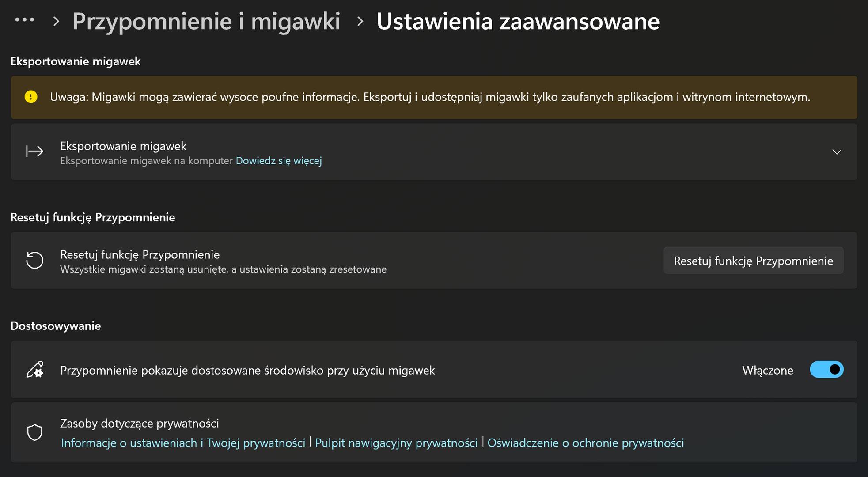Viewport: 868px width, 477px height.
Task: Expand the Eksportowanie migawek chevron
Action: (x=837, y=152)
